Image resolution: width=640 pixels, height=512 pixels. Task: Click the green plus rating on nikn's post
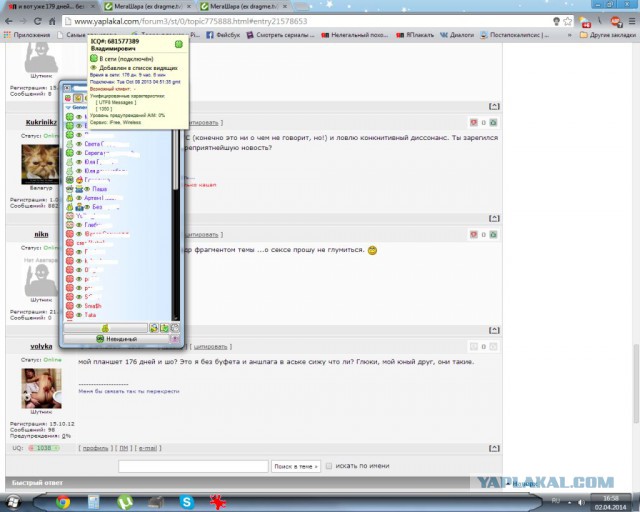click(x=493, y=234)
